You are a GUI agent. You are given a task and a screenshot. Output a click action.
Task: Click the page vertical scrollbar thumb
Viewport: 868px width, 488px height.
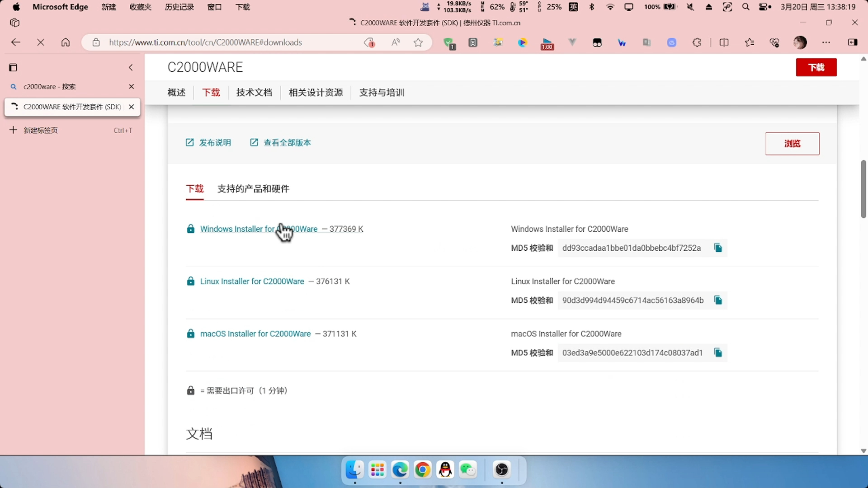click(x=863, y=189)
